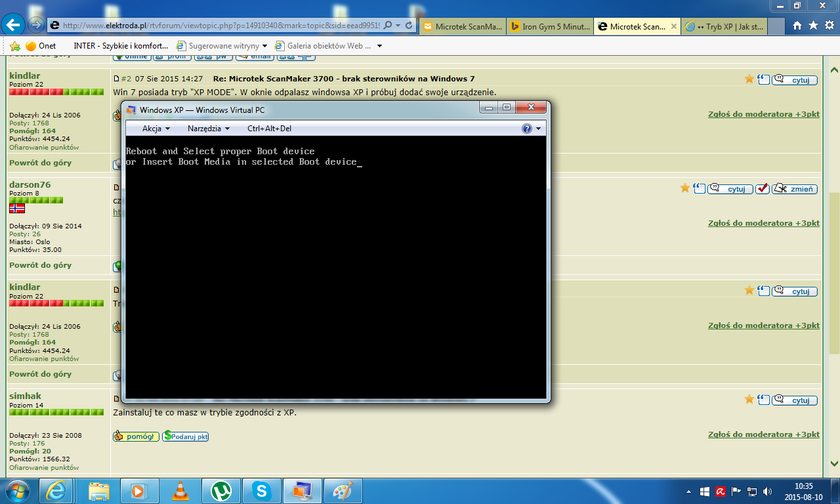Refresh the page using reload icon
This screenshot has height=504, width=840.
coord(409,26)
